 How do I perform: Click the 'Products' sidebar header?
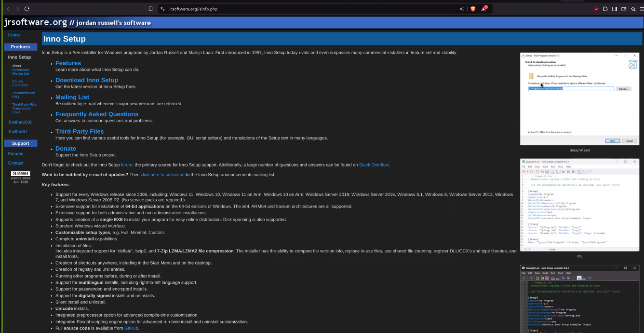pos(20,47)
